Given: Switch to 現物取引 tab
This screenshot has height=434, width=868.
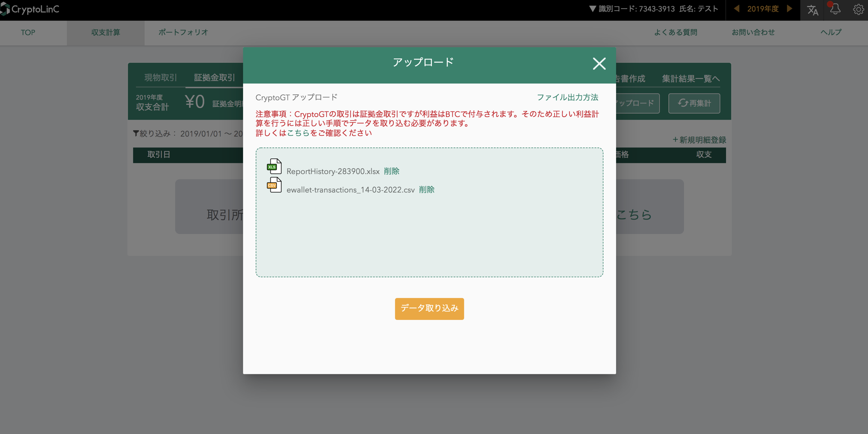Looking at the screenshot, I should click(161, 78).
